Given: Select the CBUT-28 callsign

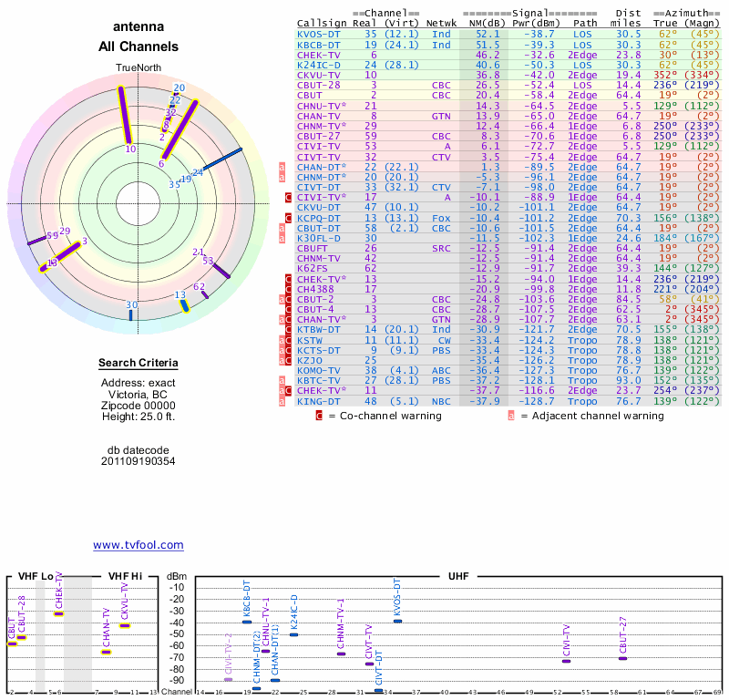Looking at the screenshot, I should point(319,85).
